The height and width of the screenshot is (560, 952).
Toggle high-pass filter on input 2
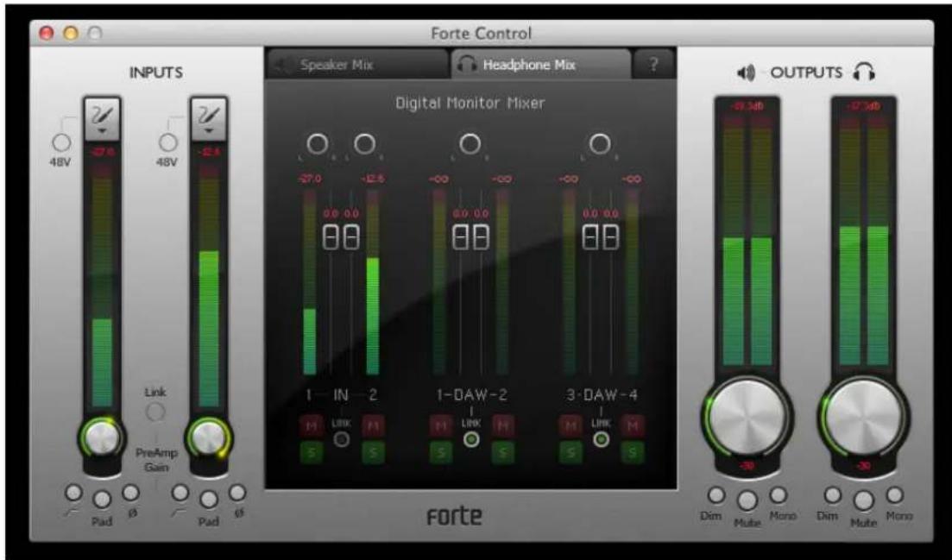click(x=180, y=492)
